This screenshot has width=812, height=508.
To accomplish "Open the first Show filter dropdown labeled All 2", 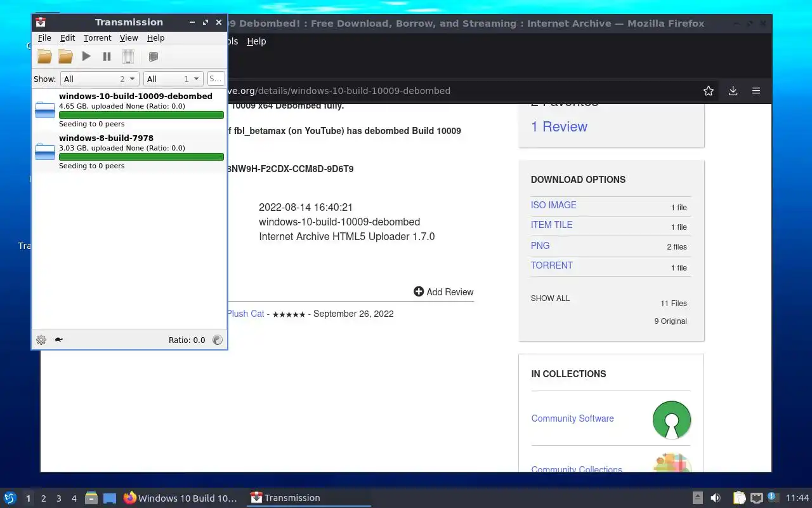I will coord(100,79).
